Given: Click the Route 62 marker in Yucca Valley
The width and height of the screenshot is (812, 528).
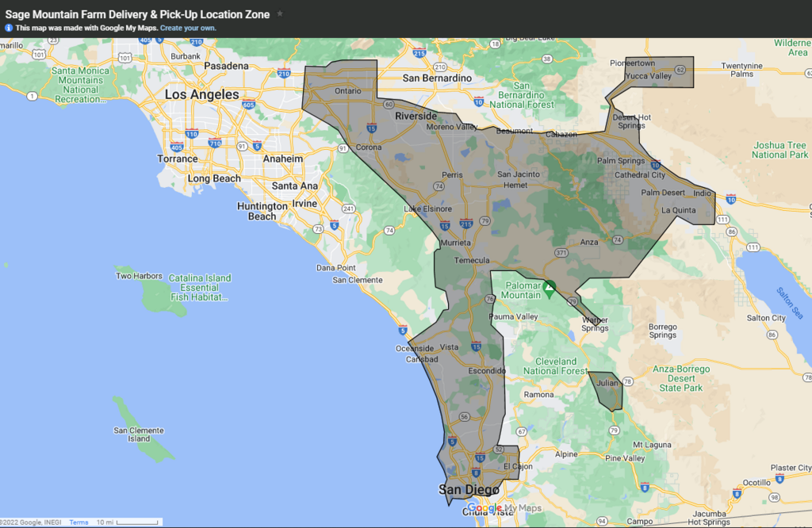Looking at the screenshot, I should point(680,70).
